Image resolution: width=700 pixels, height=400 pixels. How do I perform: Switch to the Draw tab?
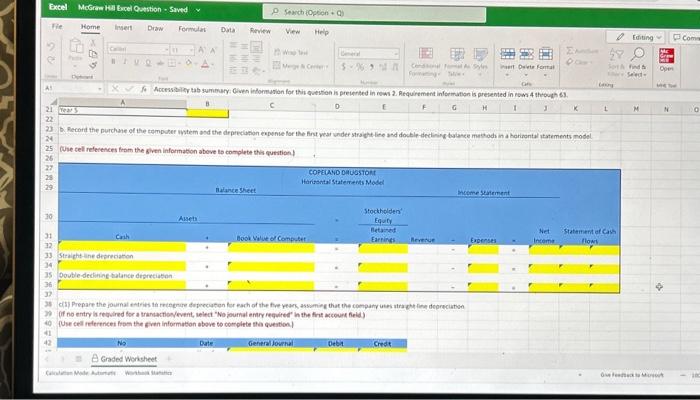coord(155,28)
